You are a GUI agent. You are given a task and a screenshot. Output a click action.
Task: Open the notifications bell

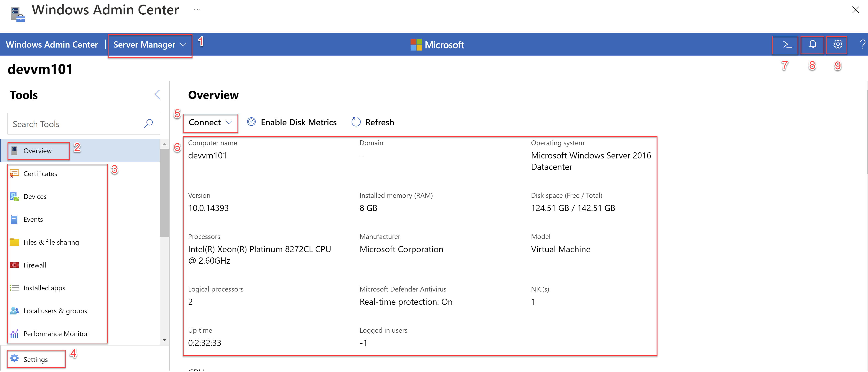[812, 45]
